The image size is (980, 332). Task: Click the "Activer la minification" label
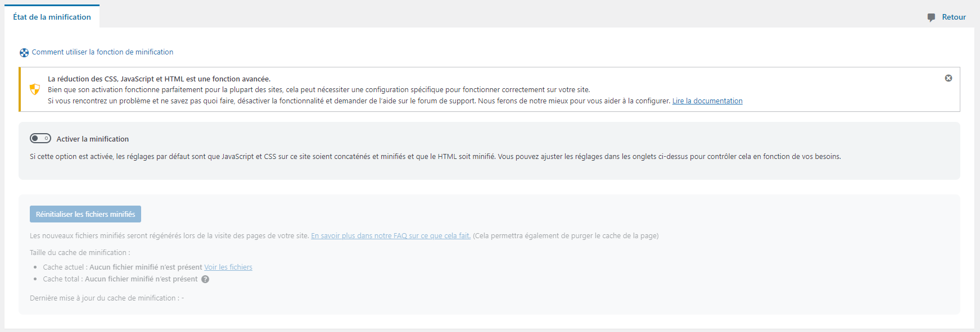[92, 139]
